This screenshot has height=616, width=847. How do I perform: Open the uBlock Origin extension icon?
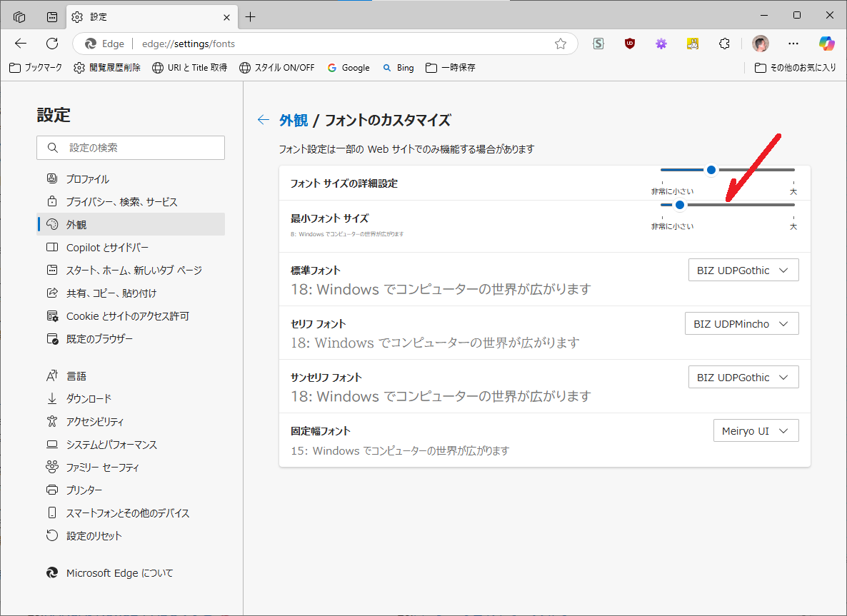(x=629, y=44)
